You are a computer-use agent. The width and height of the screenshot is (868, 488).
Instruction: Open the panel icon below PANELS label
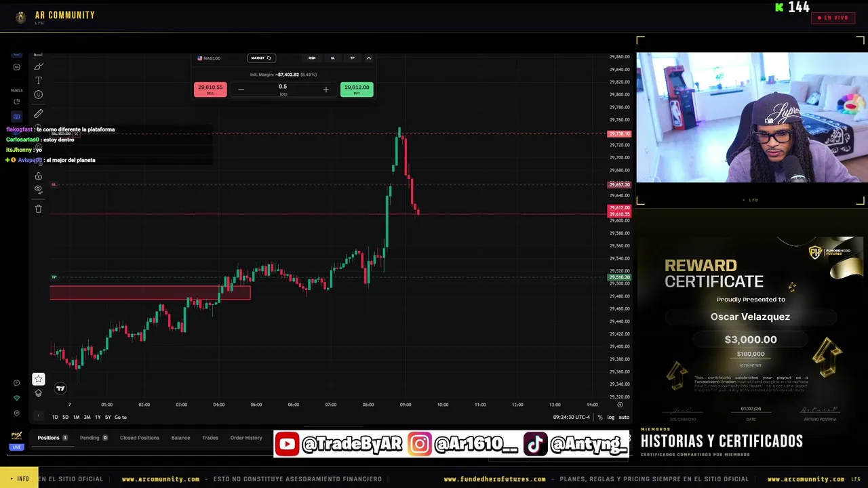17,102
